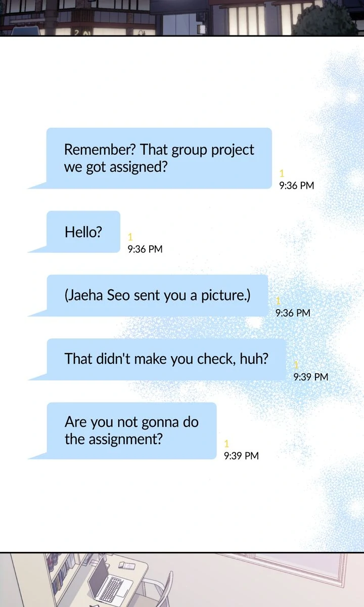Click the laptop on the desk
364x607 pixels.
[x=110, y=581]
